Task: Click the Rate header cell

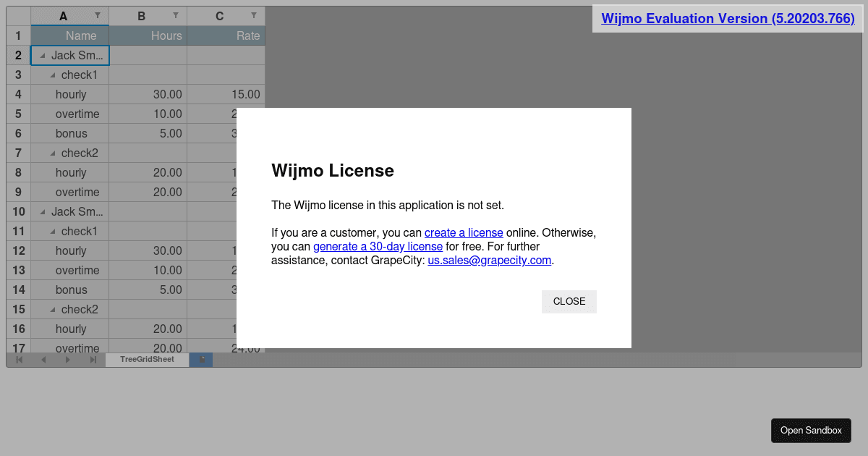Action: (226, 35)
